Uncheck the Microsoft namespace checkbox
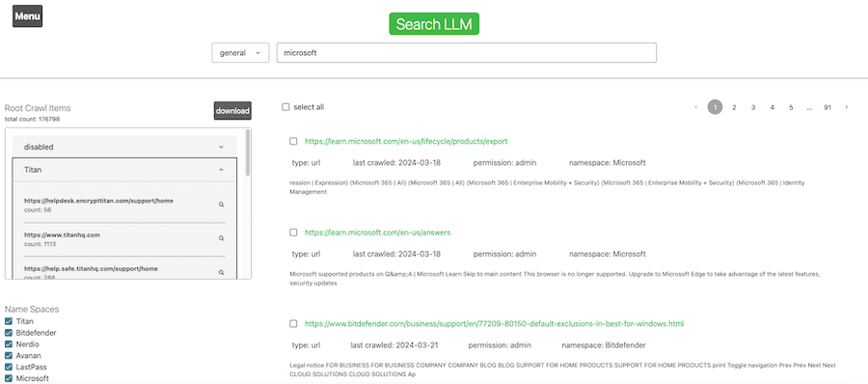Viewport: 868px width, 384px height. click(9, 378)
